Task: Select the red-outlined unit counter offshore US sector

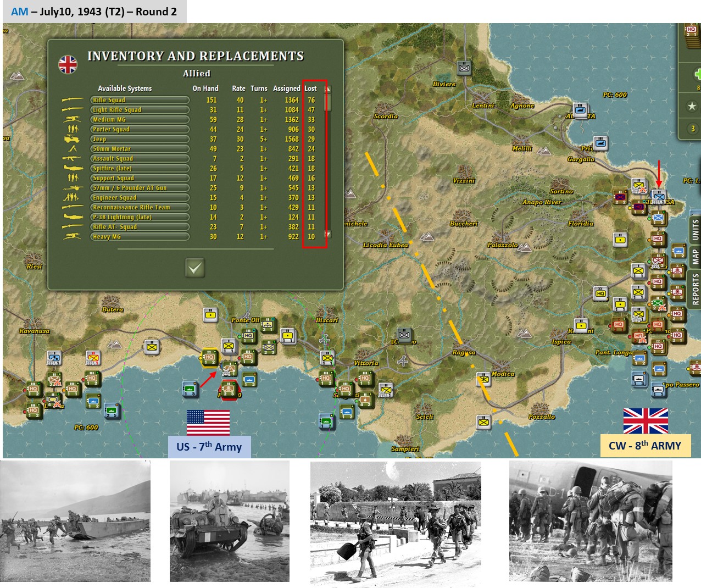Action: coord(229,389)
